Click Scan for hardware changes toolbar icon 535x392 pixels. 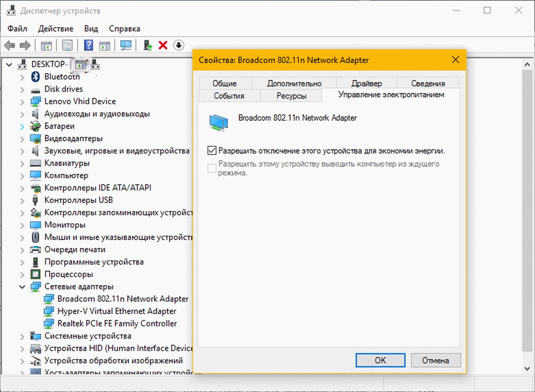click(x=126, y=45)
